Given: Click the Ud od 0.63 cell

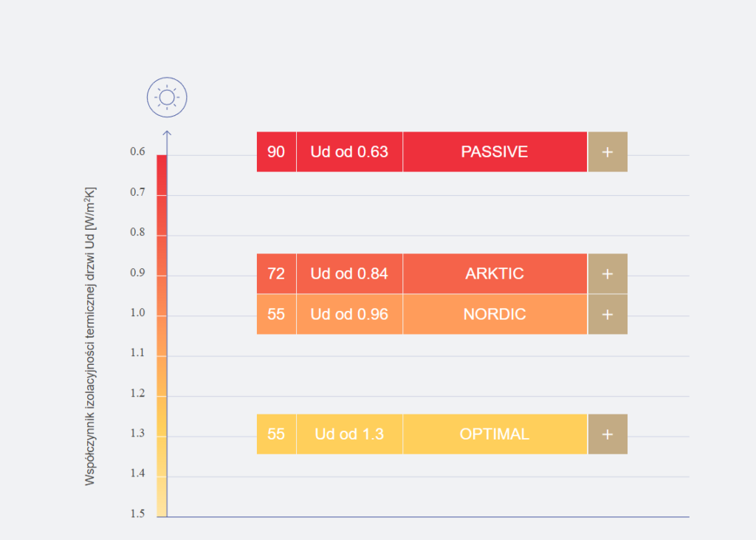Looking at the screenshot, I should (x=349, y=152).
